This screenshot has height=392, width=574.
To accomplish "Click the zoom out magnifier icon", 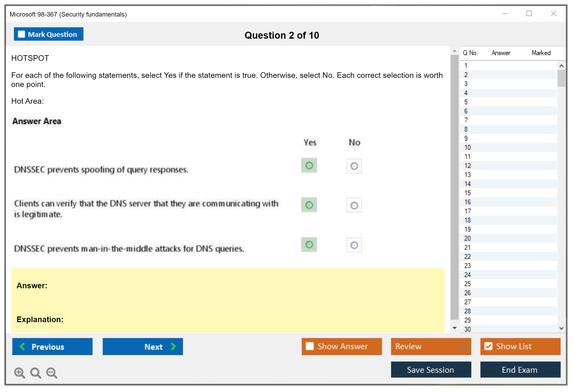I will (x=52, y=373).
